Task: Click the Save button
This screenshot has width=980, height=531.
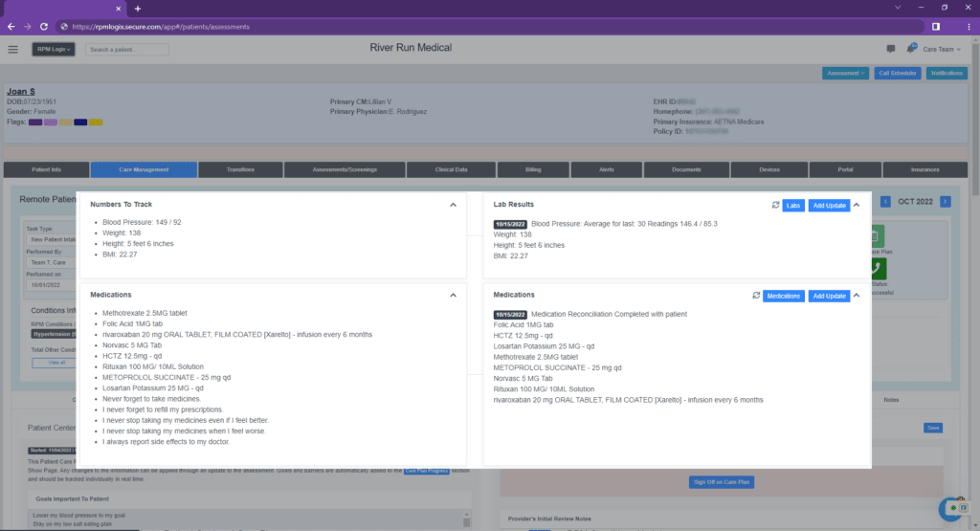Action: pyautogui.click(x=933, y=428)
